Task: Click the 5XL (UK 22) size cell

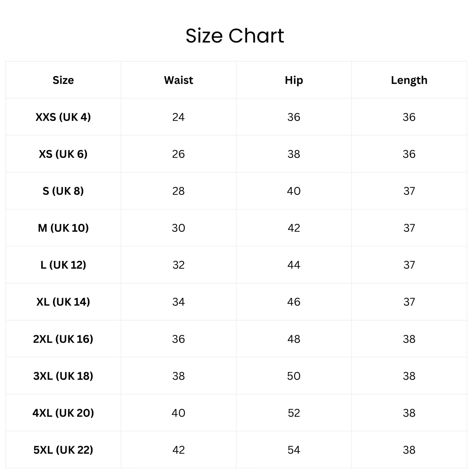Action: pos(63,450)
